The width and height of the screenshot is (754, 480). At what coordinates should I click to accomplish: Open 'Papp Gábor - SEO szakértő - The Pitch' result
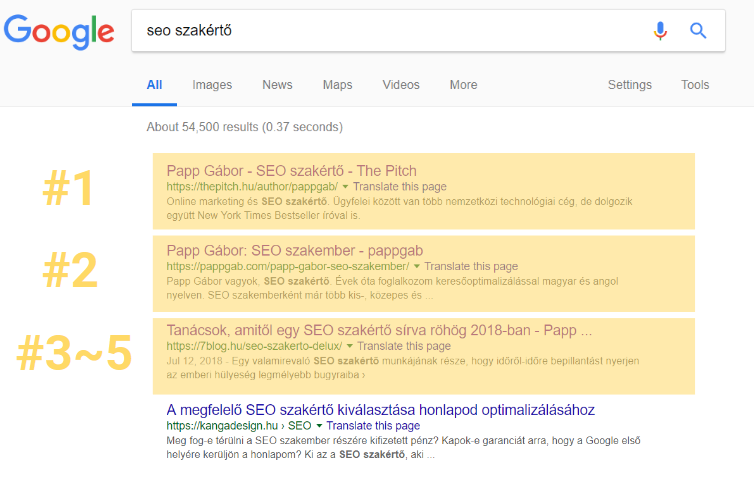[291, 171]
